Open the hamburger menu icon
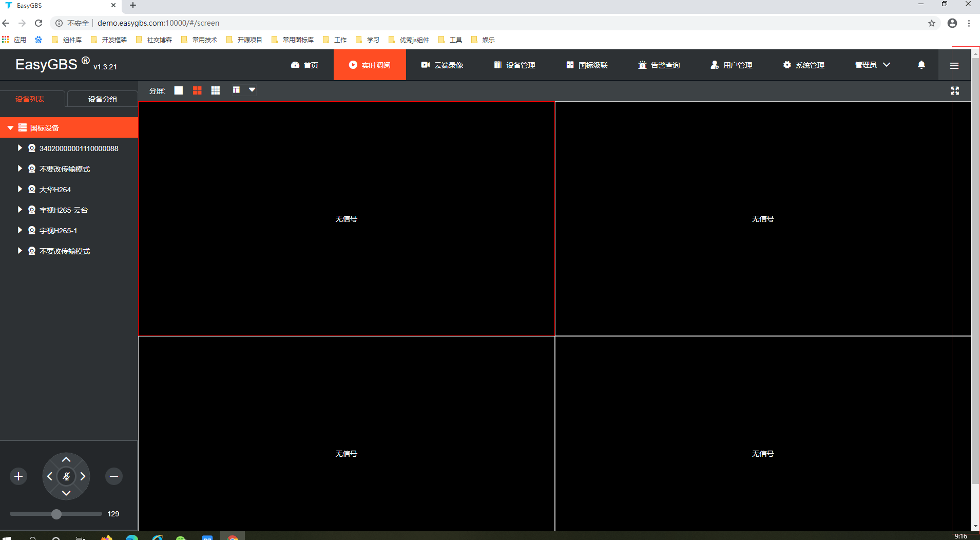 point(954,65)
